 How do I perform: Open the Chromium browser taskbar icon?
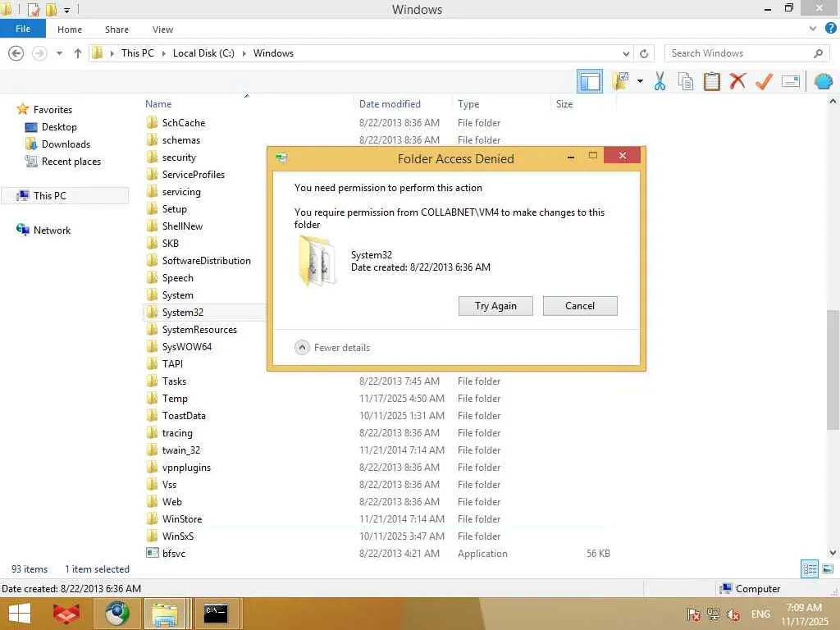tap(116, 614)
